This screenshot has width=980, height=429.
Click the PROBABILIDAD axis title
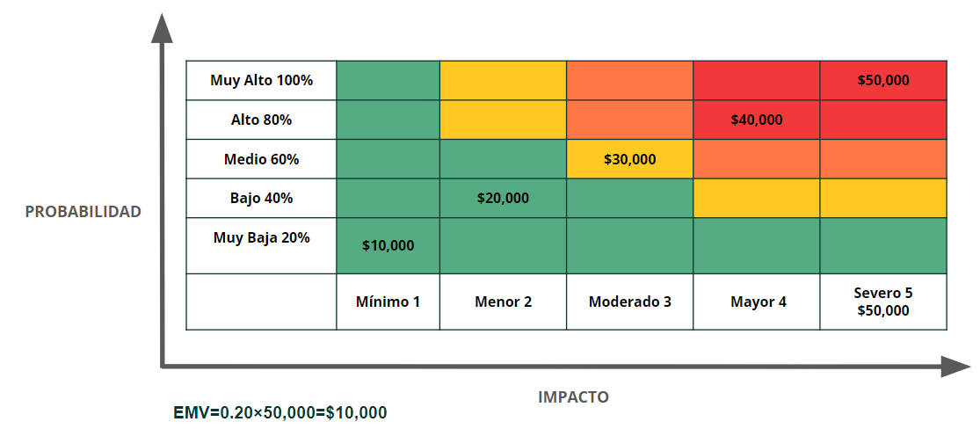coord(83,212)
